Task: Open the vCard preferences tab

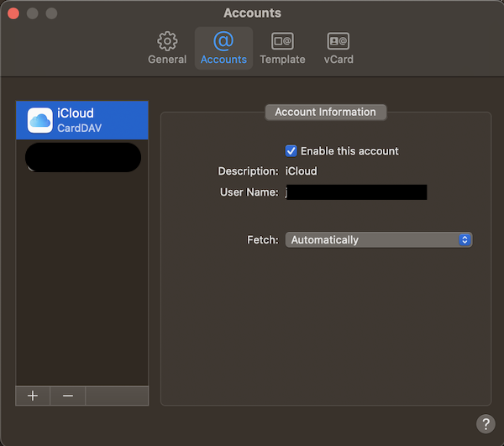Action: coord(339,48)
